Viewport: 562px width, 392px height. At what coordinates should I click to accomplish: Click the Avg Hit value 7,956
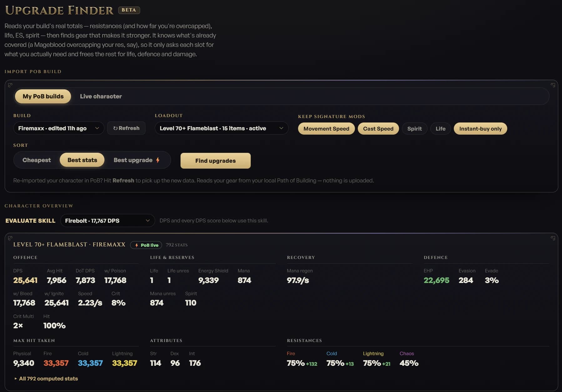pos(57,280)
